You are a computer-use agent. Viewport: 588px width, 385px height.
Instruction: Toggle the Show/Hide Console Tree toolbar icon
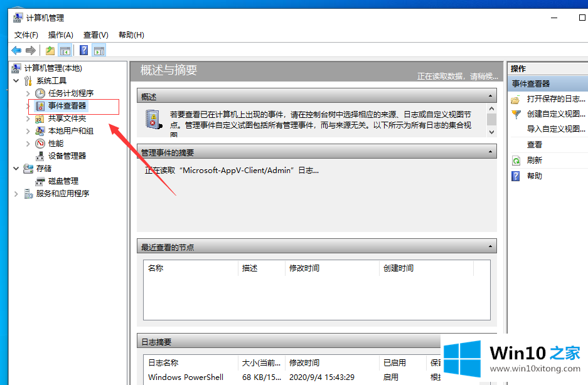(x=65, y=51)
